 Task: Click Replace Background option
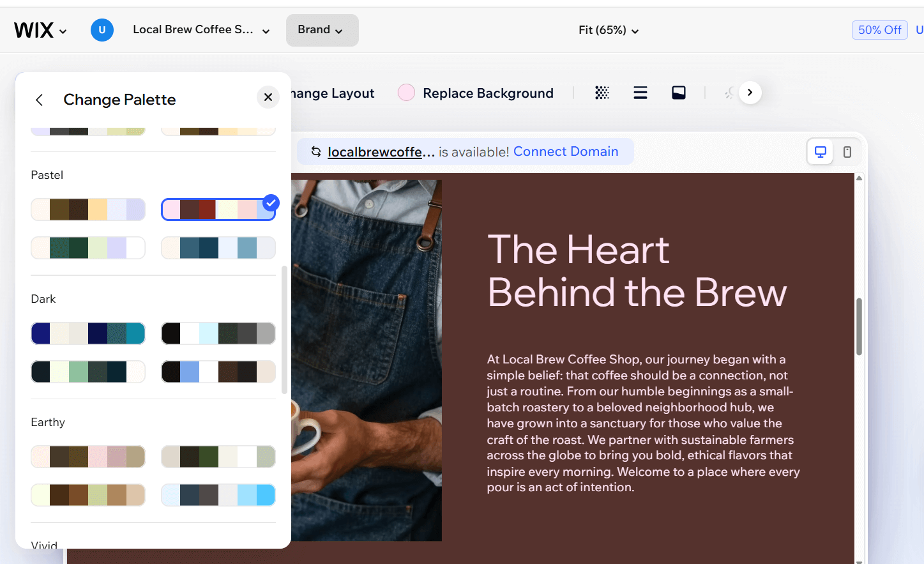[x=488, y=93]
